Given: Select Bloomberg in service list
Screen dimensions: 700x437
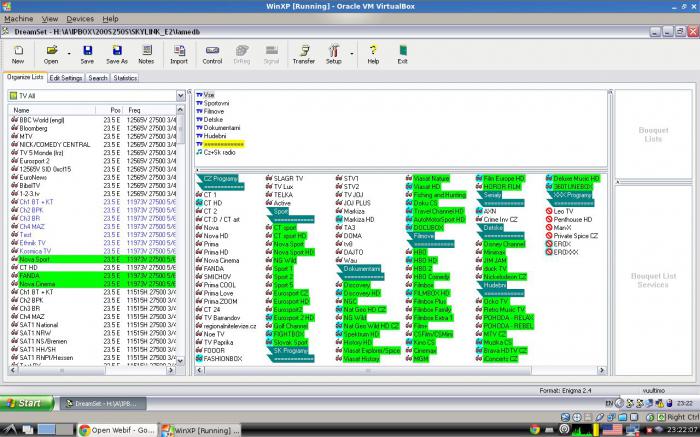Looking at the screenshot, I should click(92, 128).
